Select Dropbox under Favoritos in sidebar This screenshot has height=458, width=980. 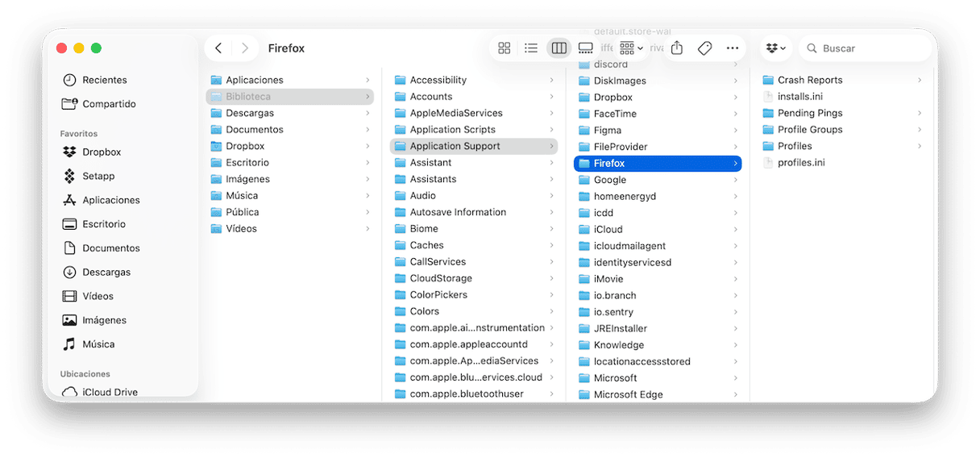pos(91,152)
